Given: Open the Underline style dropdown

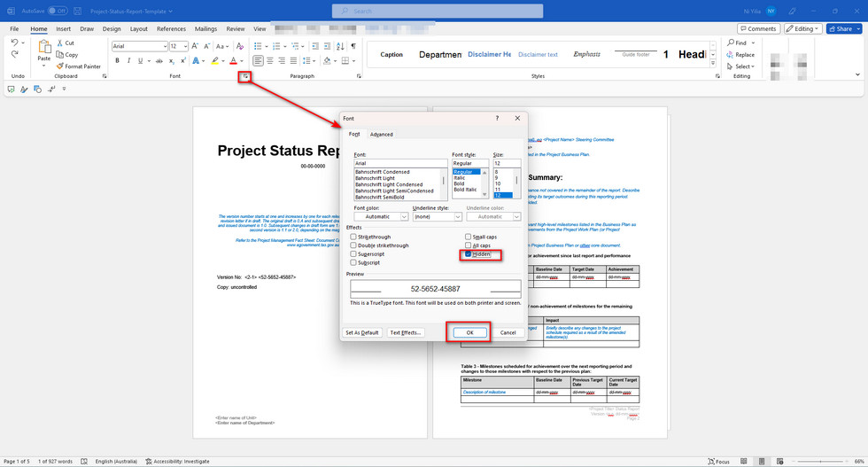Looking at the screenshot, I should [x=458, y=216].
